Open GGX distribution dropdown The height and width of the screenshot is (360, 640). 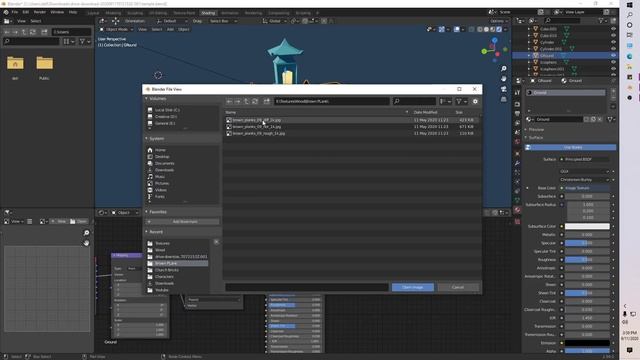pos(584,171)
